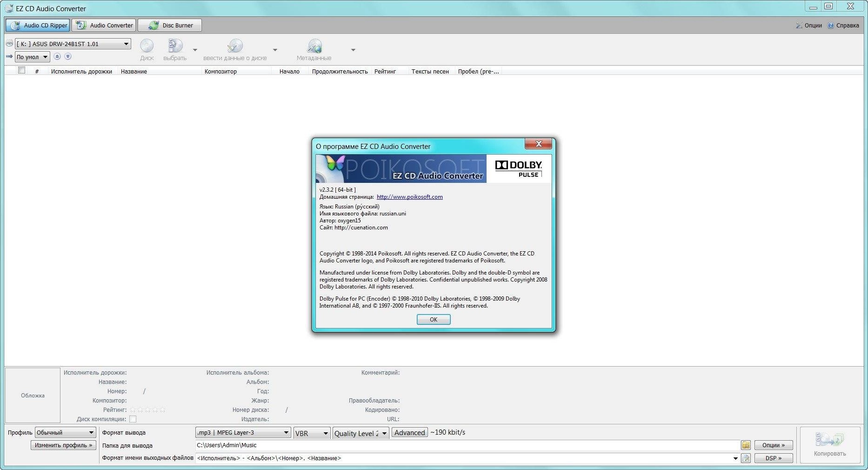Open the http://www.poikosoft.com link
The width and height of the screenshot is (868, 470).
point(409,197)
